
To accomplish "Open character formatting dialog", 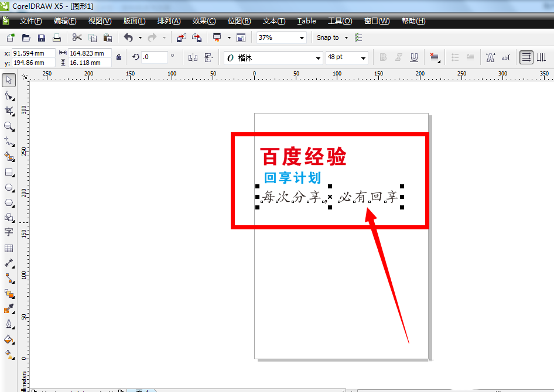I will [x=490, y=57].
